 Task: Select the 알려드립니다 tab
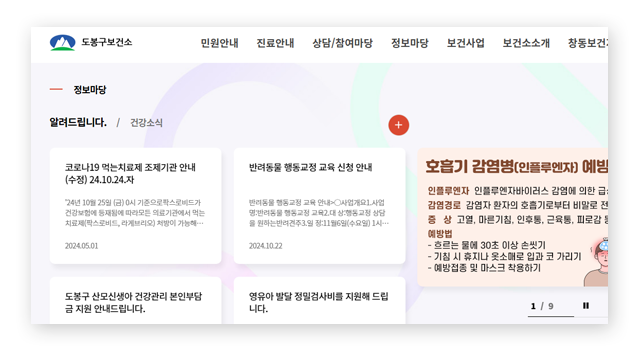tap(78, 122)
